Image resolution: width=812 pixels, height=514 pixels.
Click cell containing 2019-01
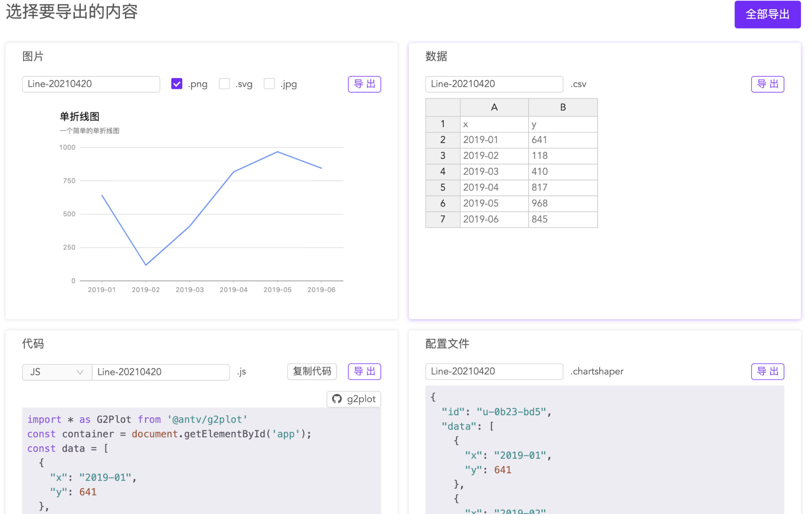(x=494, y=140)
